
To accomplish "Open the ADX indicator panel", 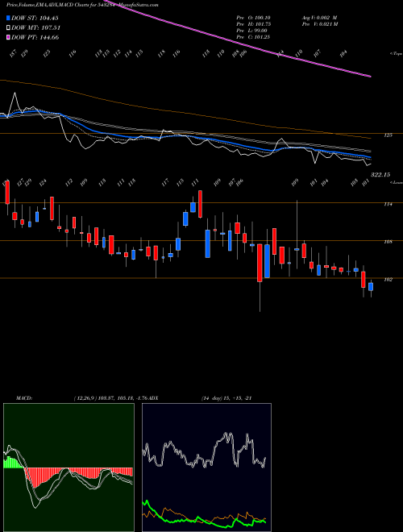I will pyautogui.click(x=206, y=468).
